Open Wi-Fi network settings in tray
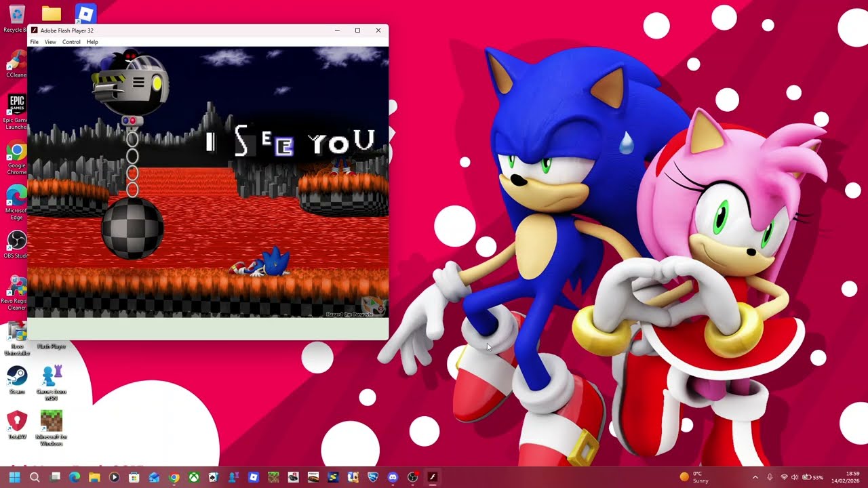Viewport: 868px width, 488px height. 784,477
